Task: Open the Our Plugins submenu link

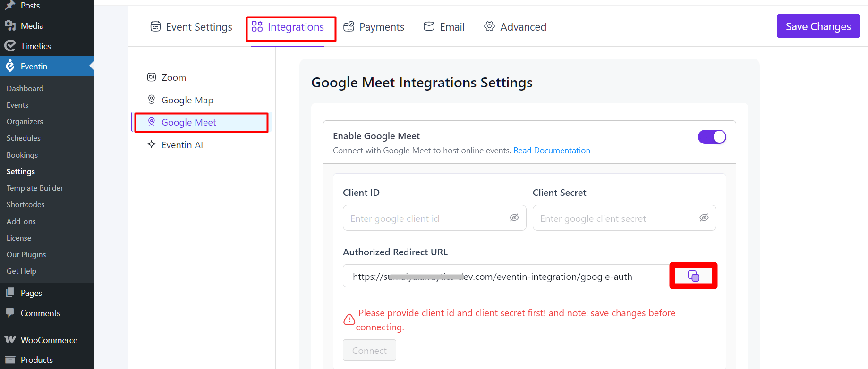Action: (x=26, y=254)
